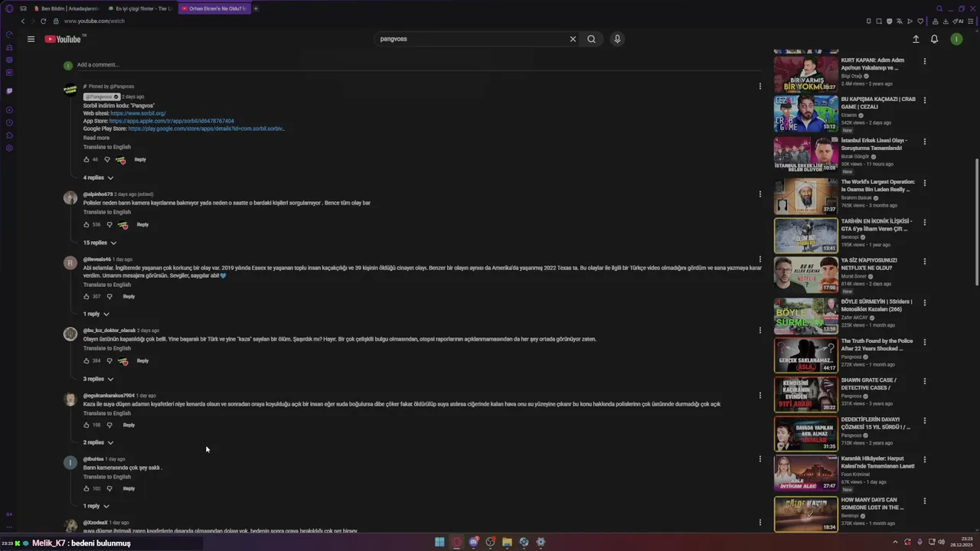Like the @alpinho673 comment
The height and width of the screenshot is (551, 980).
[x=87, y=225]
